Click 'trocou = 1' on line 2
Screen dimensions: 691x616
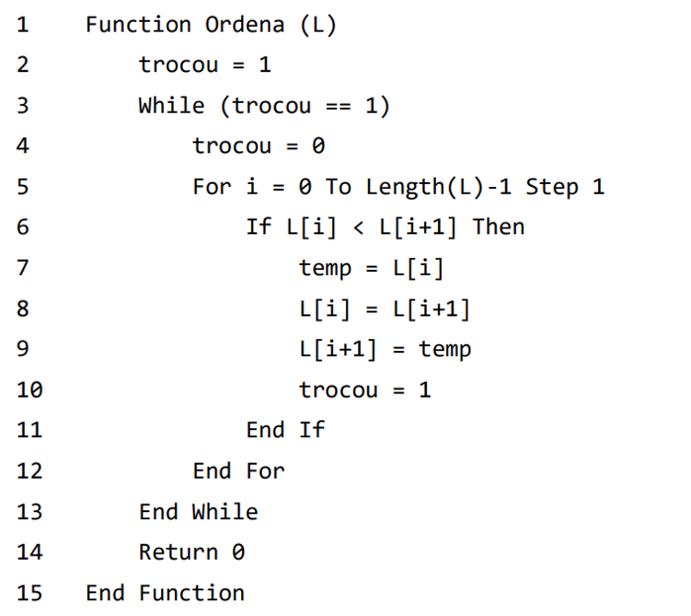point(205,65)
